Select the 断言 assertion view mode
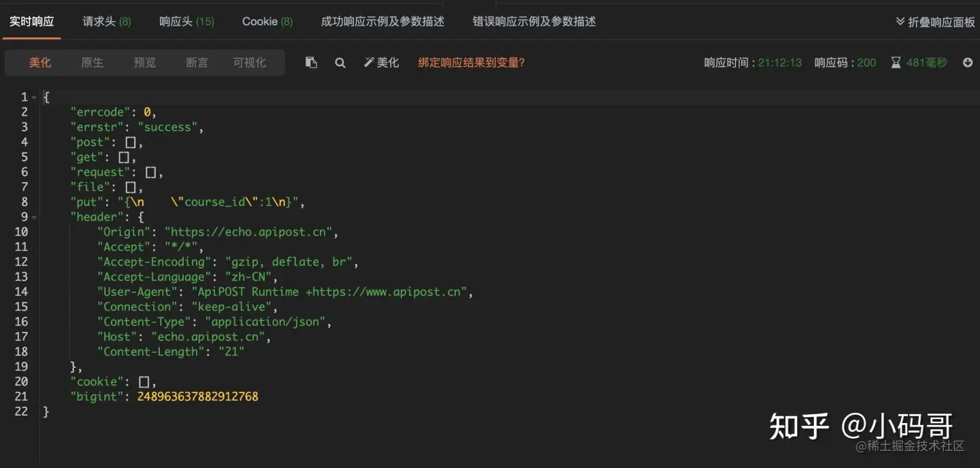Screen dimensions: 980x468 197,63
